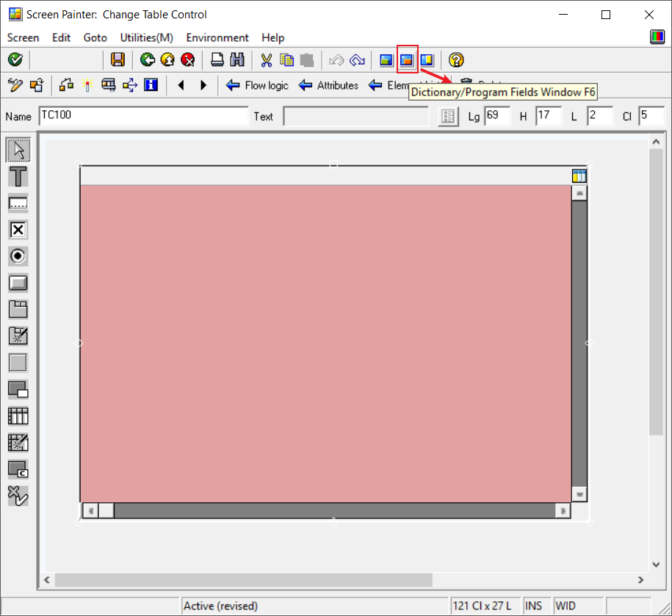Select the Pushbutton element tool

18,283
